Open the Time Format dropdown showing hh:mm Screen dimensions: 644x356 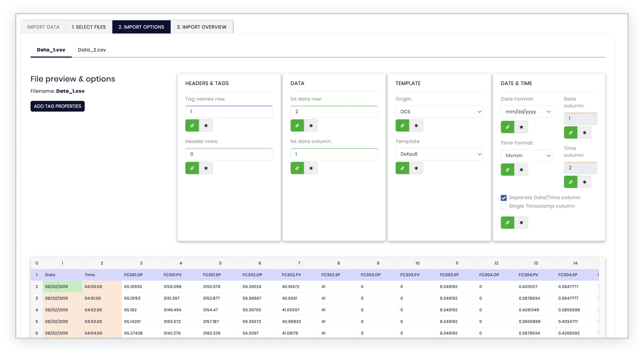(x=526, y=156)
